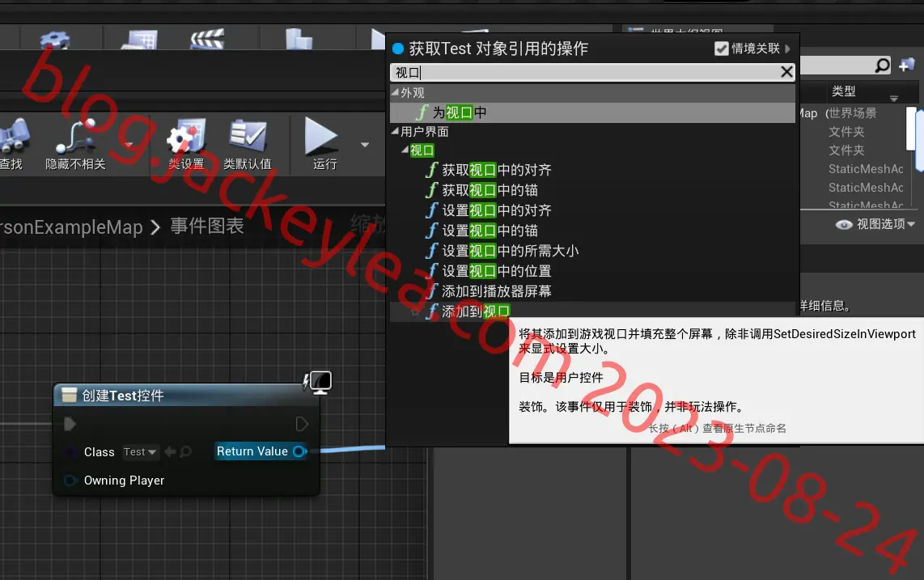Viewport: 924px width, 580px height.
Task: Click the buildings icon in top toolbar
Action: pos(299,39)
